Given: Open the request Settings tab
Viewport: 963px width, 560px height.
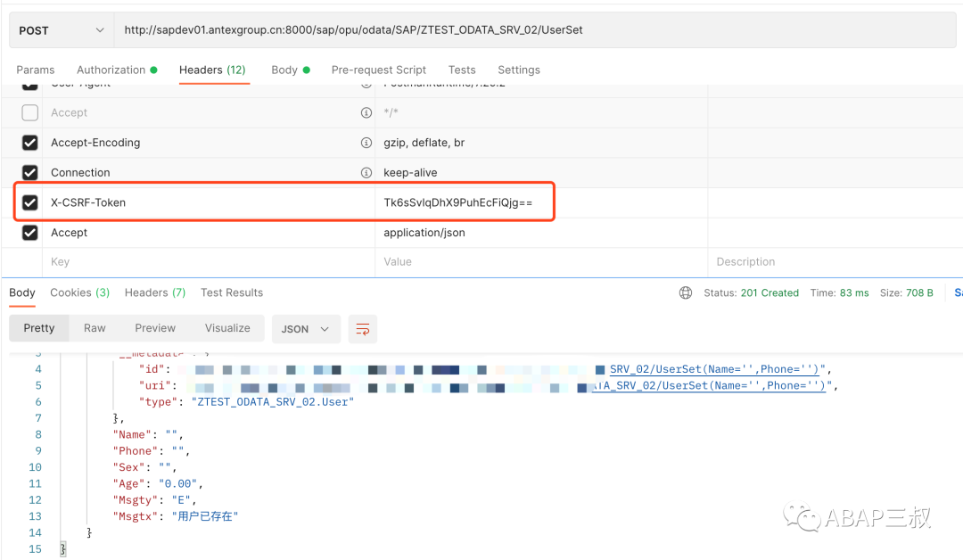Looking at the screenshot, I should coord(519,70).
